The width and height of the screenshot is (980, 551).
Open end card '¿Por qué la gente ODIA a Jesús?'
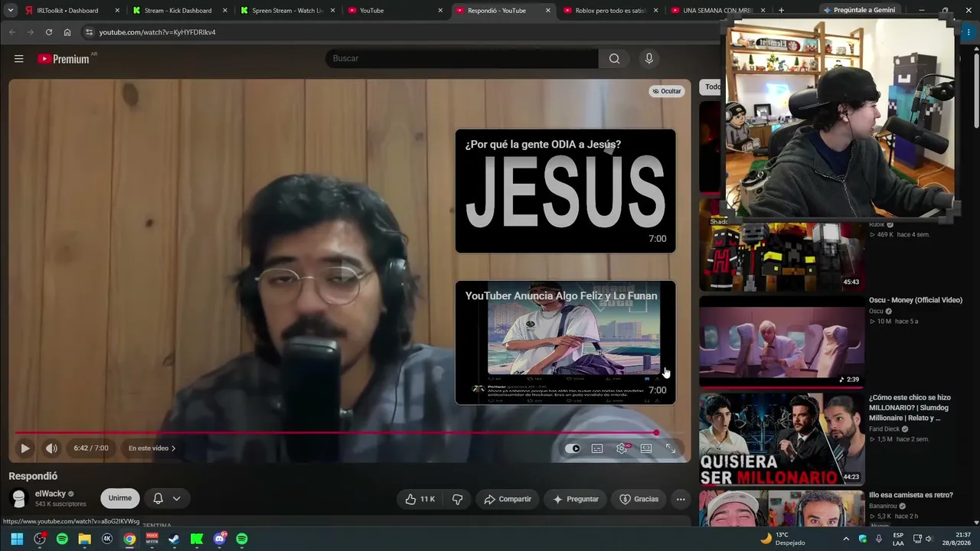(565, 191)
